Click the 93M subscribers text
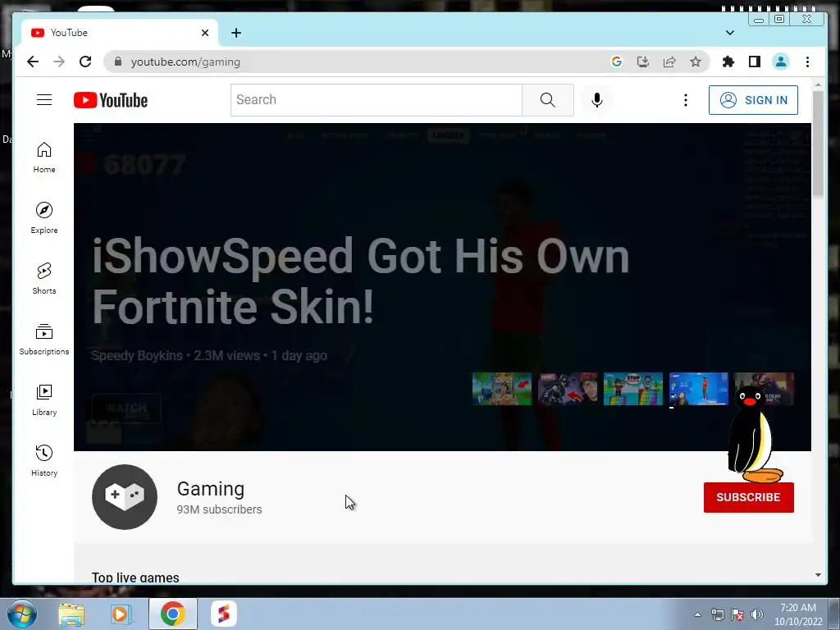 (x=219, y=509)
